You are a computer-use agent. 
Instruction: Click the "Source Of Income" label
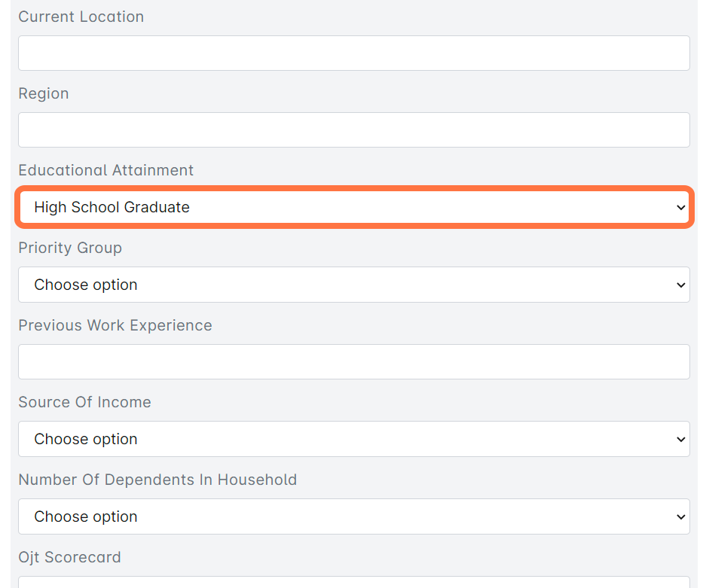84,402
